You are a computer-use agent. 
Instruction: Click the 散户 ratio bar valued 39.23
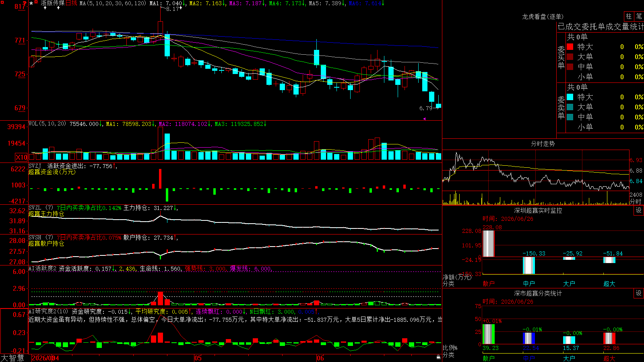point(488,334)
